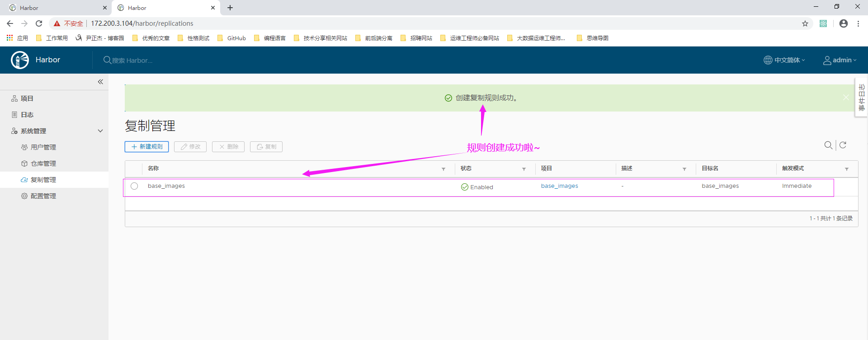Click the Harbor logo icon

click(x=20, y=60)
